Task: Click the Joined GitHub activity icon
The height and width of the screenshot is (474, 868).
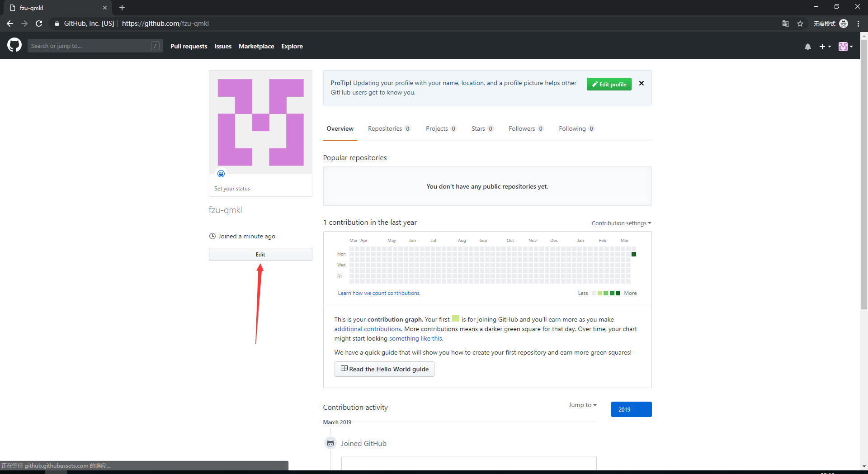Action: tap(330, 443)
